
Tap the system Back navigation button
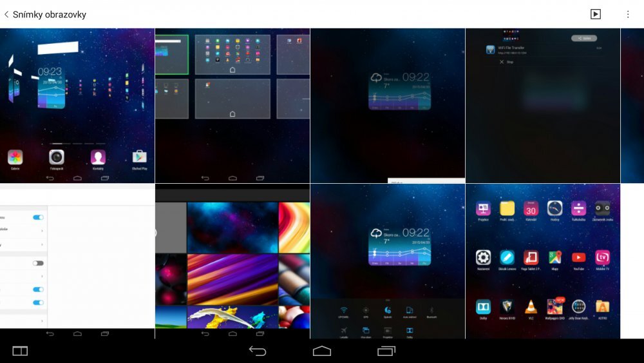(258, 351)
